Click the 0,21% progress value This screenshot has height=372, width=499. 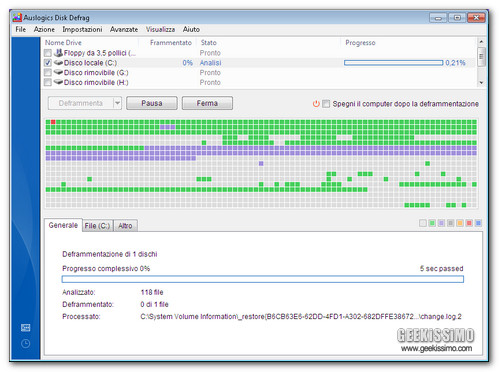(x=455, y=63)
